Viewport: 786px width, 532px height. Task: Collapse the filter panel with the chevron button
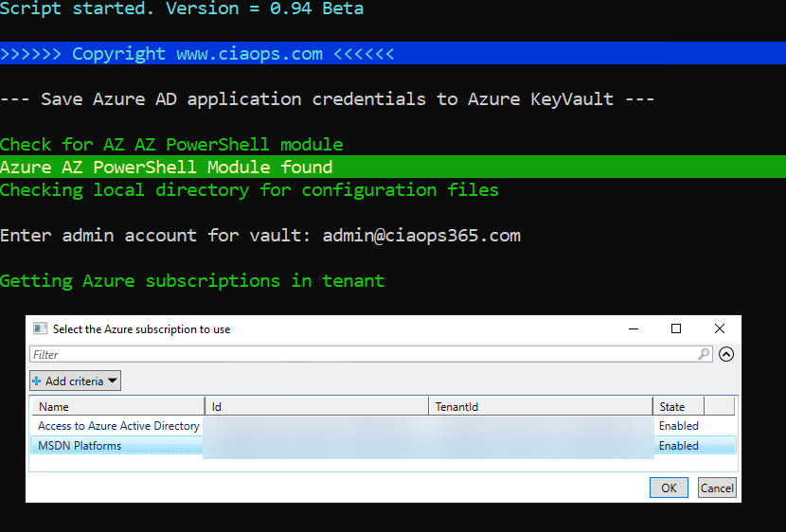[x=726, y=355]
